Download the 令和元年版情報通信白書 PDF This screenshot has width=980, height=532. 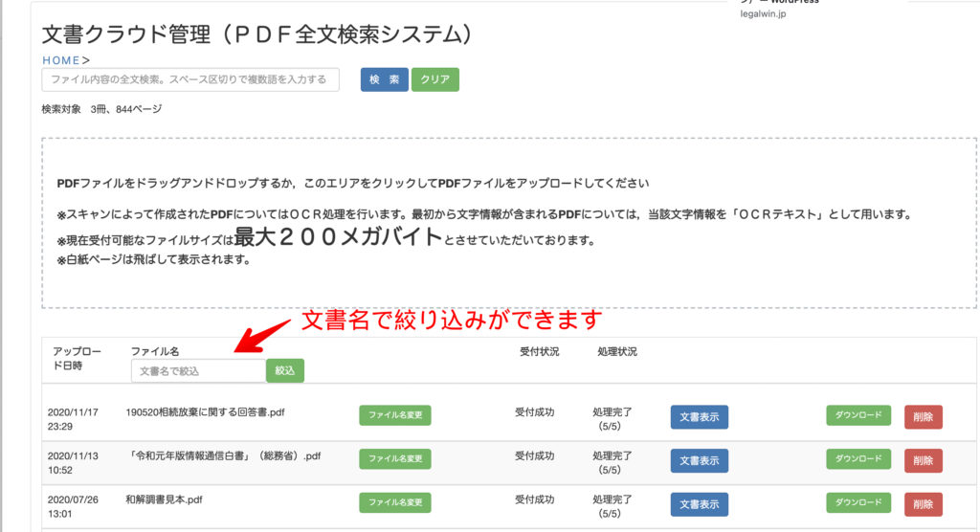click(857, 459)
